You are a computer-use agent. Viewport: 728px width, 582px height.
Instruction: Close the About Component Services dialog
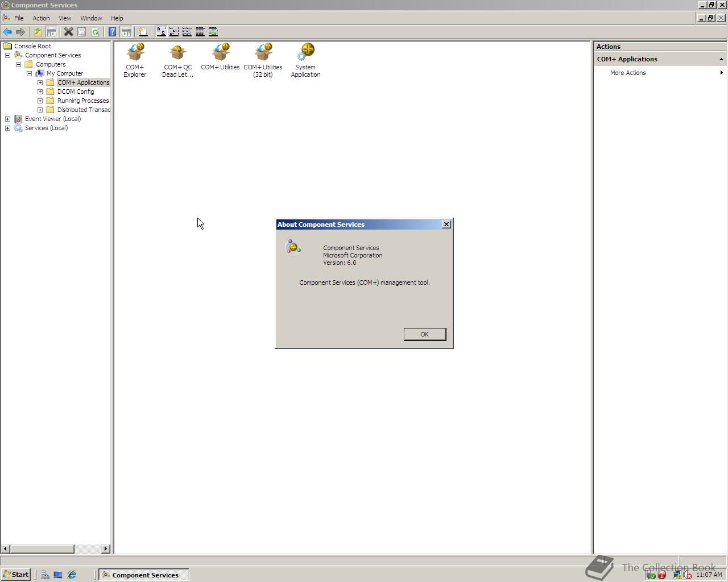[x=446, y=225]
